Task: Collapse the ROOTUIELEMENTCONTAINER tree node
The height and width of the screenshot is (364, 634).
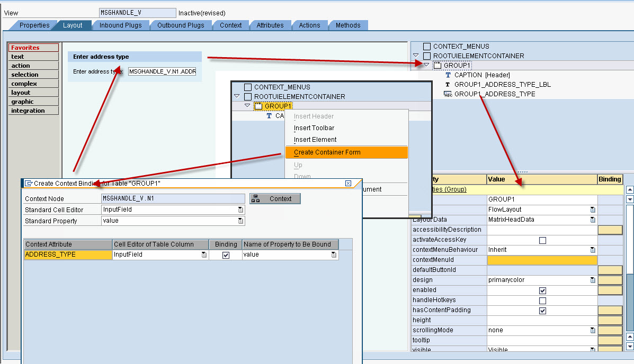Action: [415, 54]
